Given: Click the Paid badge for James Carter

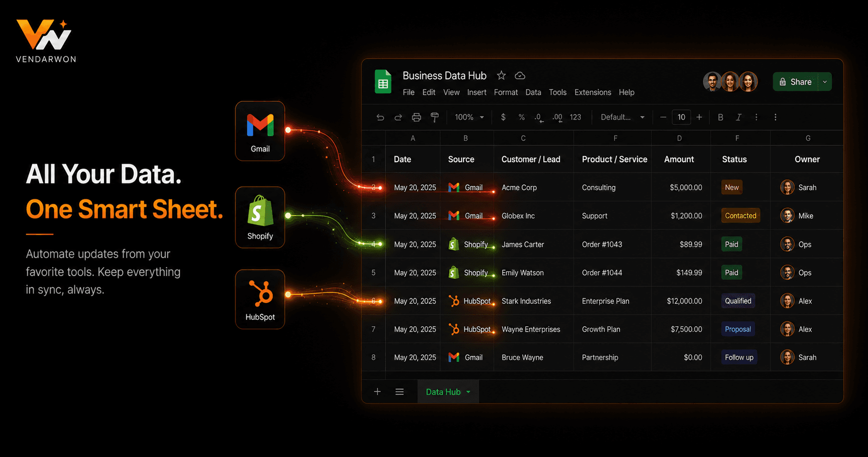Looking at the screenshot, I should point(731,244).
